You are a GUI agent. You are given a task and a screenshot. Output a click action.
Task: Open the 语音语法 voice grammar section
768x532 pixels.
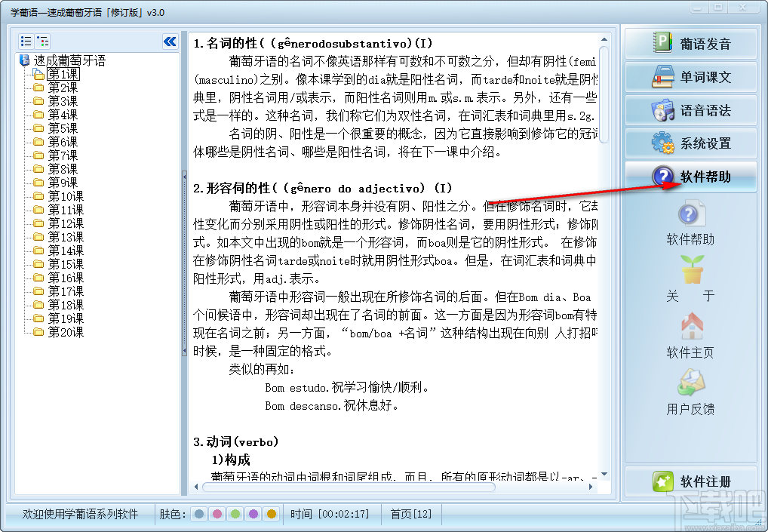click(689, 110)
